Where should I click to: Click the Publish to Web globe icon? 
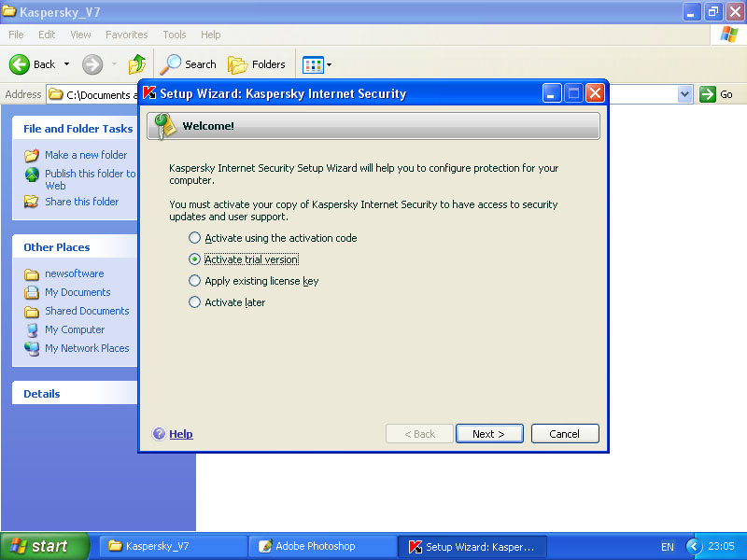pyautogui.click(x=32, y=175)
